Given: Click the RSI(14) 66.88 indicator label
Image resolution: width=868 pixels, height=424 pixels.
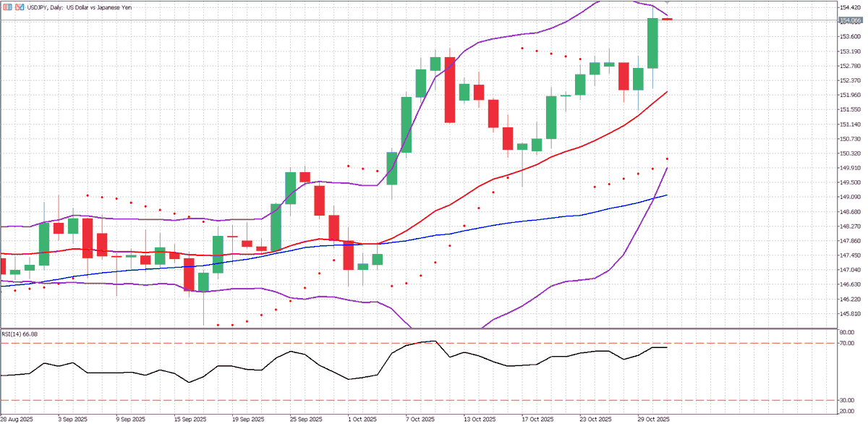Looking at the screenshot, I should point(18,335).
